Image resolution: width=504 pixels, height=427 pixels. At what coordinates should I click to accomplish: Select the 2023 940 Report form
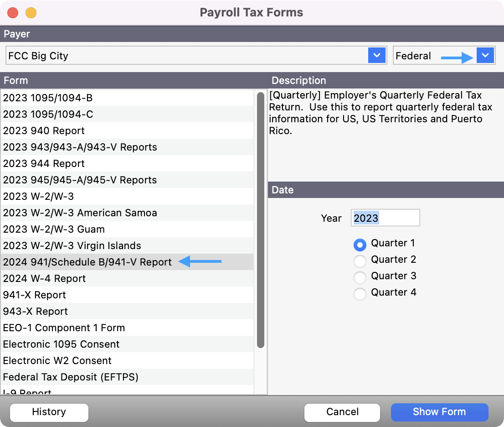44,131
